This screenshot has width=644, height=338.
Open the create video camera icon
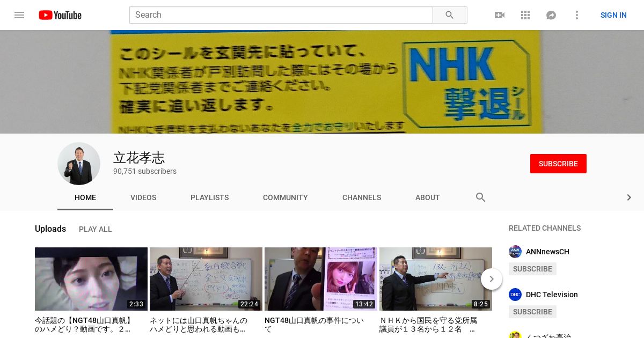tap(500, 15)
